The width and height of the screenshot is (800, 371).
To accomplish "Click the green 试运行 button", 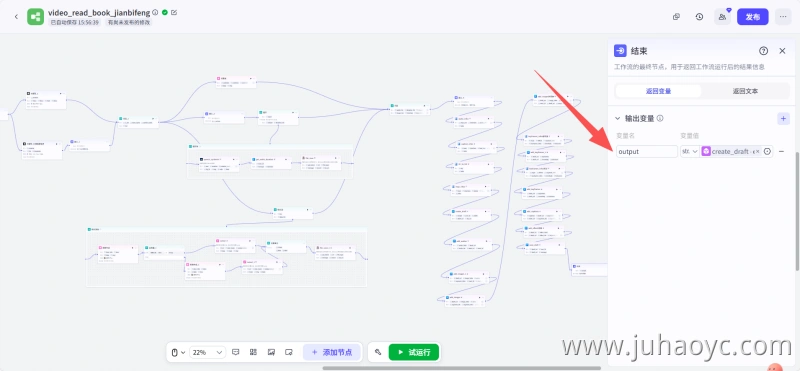I will (414, 352).
